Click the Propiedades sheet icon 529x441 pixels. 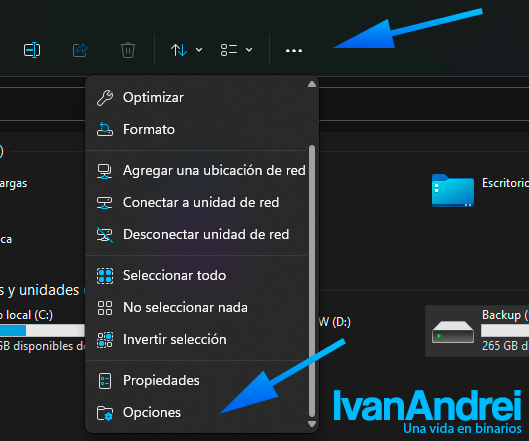pyautogui.click(x=105, y=381)
